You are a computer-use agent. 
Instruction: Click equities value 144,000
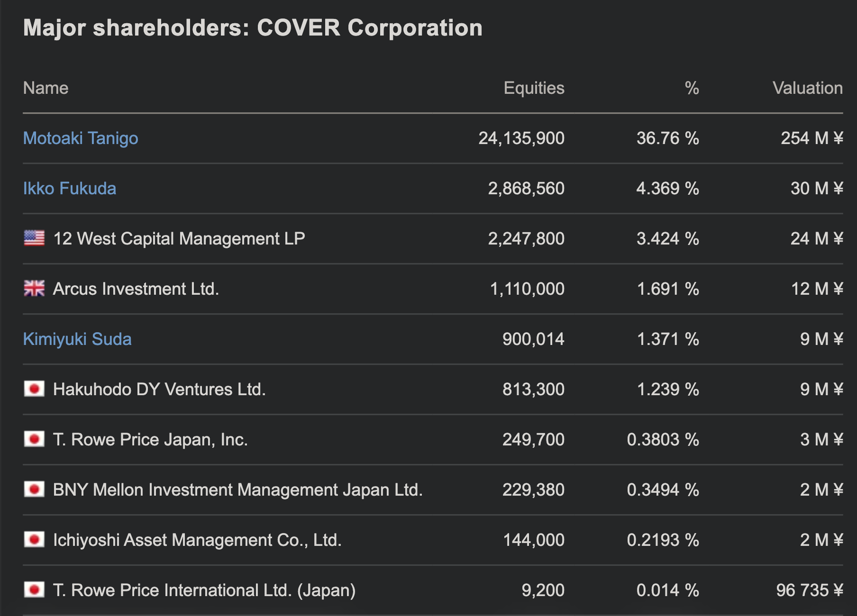tap(534, 540)
